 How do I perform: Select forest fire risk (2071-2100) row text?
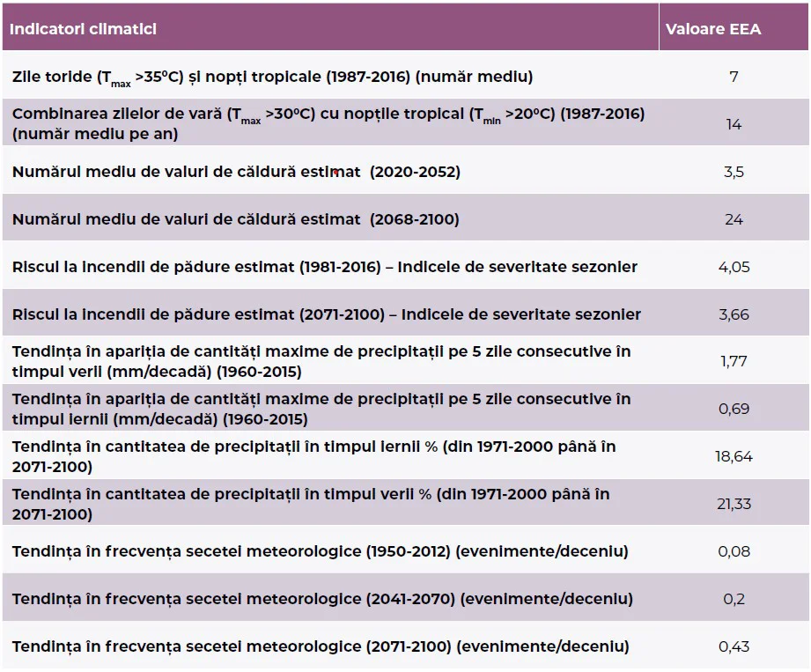327,314
